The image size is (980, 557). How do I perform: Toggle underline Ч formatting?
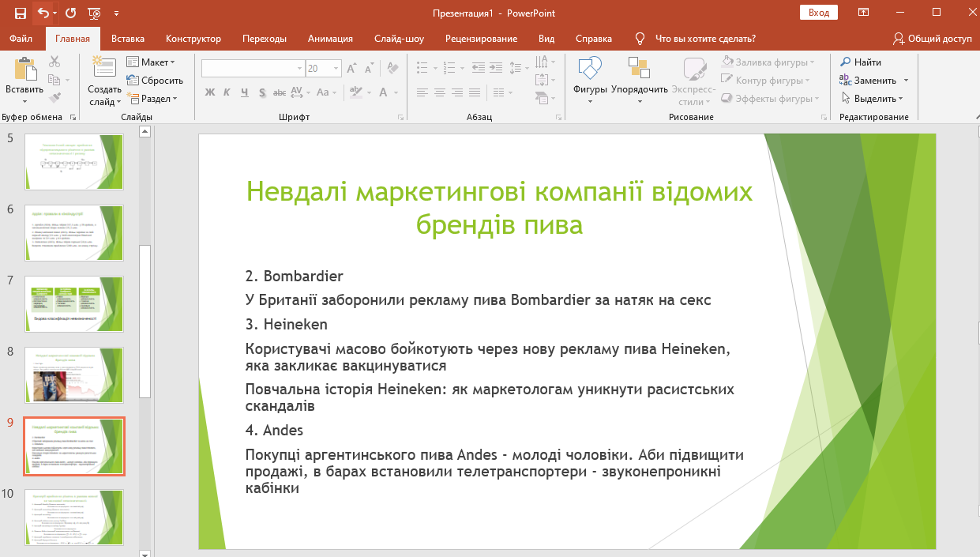pyautogui.click(x=245, y=92)
